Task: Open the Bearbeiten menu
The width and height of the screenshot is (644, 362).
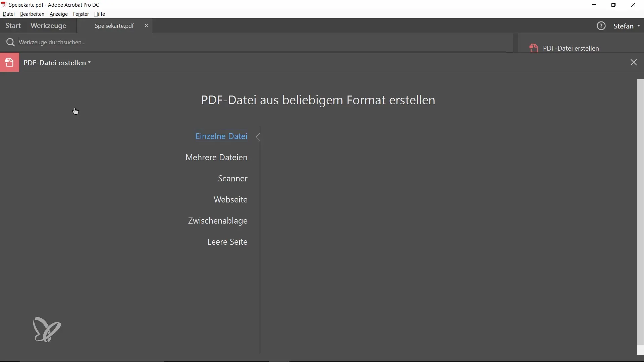Action: pos(32,14)
